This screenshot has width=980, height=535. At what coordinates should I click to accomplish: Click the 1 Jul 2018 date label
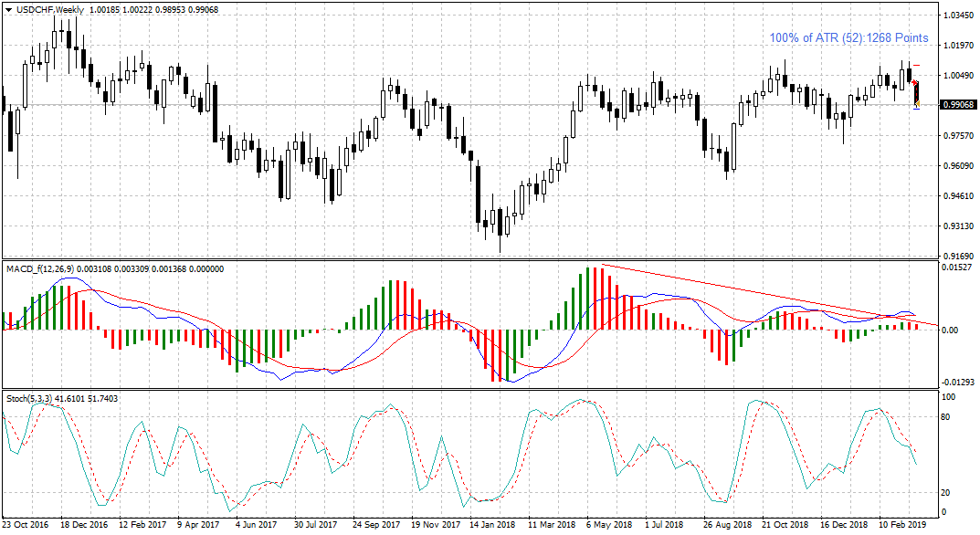point(664,524)
